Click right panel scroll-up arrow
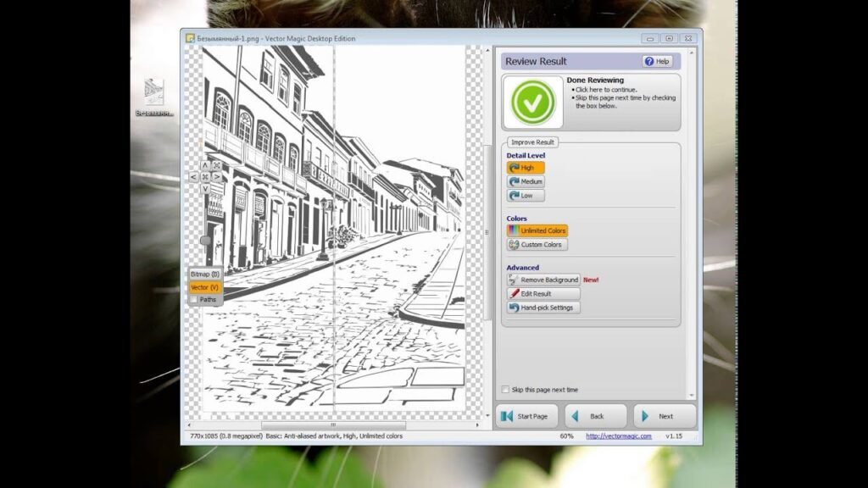The height and width of the screenshot is (488, 868). coord(692,52)
